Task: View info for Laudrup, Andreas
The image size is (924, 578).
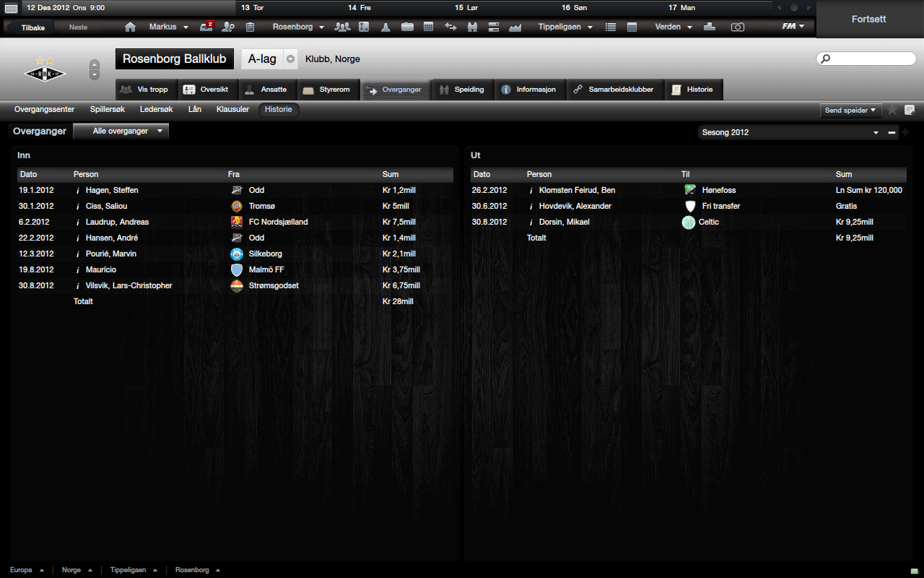Action: 77,223
